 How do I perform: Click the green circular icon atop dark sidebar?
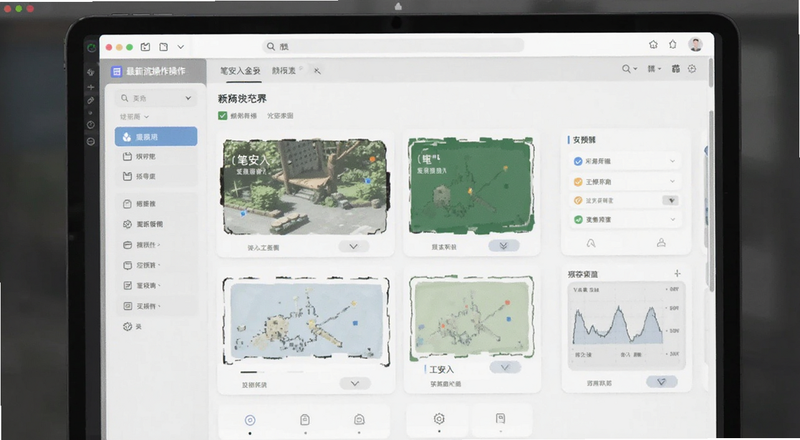(x=91, y=48)
